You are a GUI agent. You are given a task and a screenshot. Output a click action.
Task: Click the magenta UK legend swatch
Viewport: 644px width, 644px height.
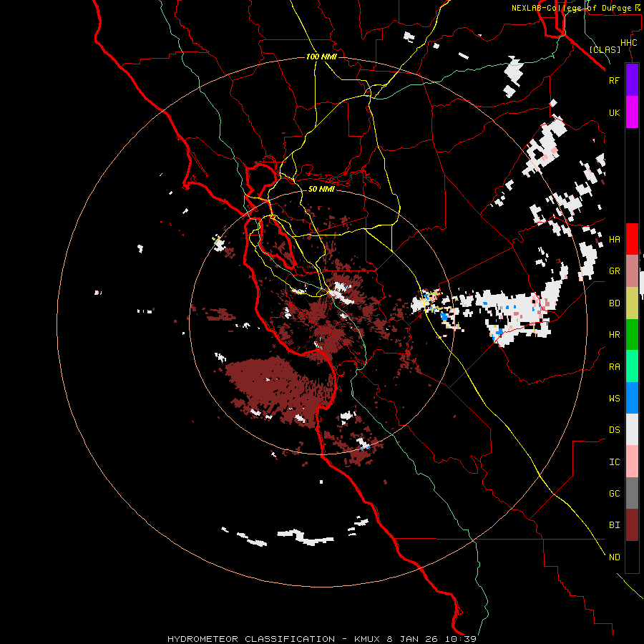632,112
